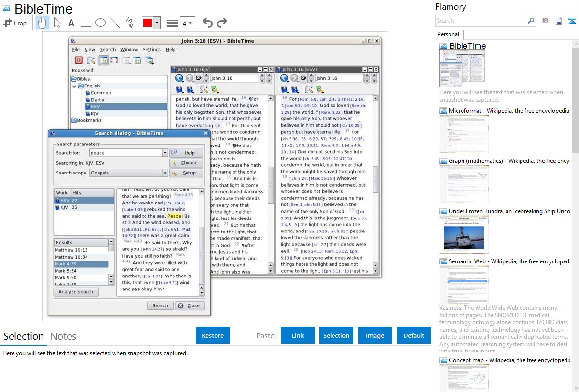Paste as Link

(298, 335)
